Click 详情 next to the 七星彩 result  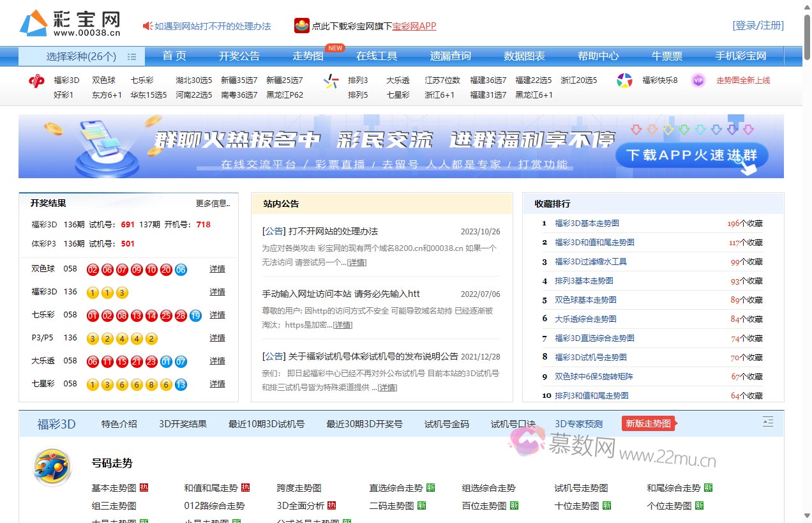(x=217, y=384)
